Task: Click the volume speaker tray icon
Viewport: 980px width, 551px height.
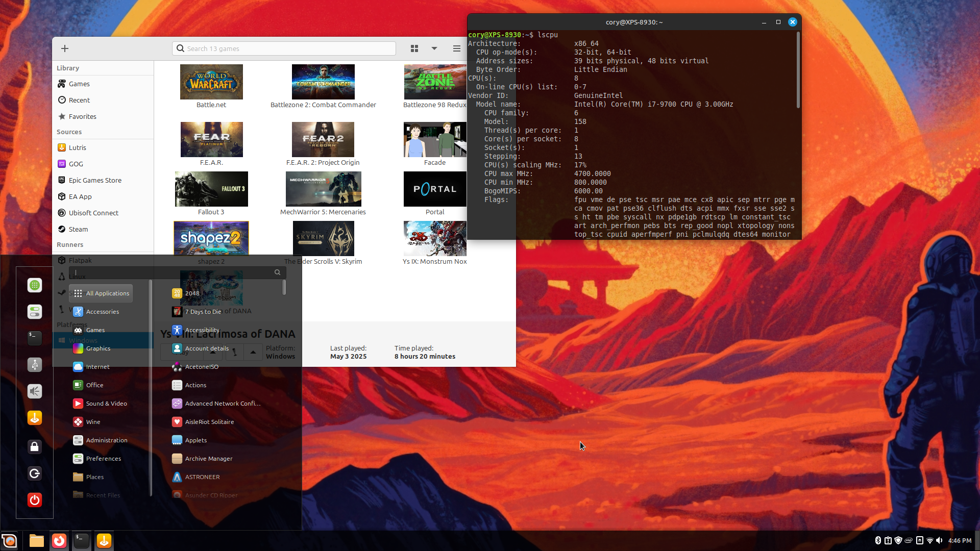Action: (x=939, y=540)
